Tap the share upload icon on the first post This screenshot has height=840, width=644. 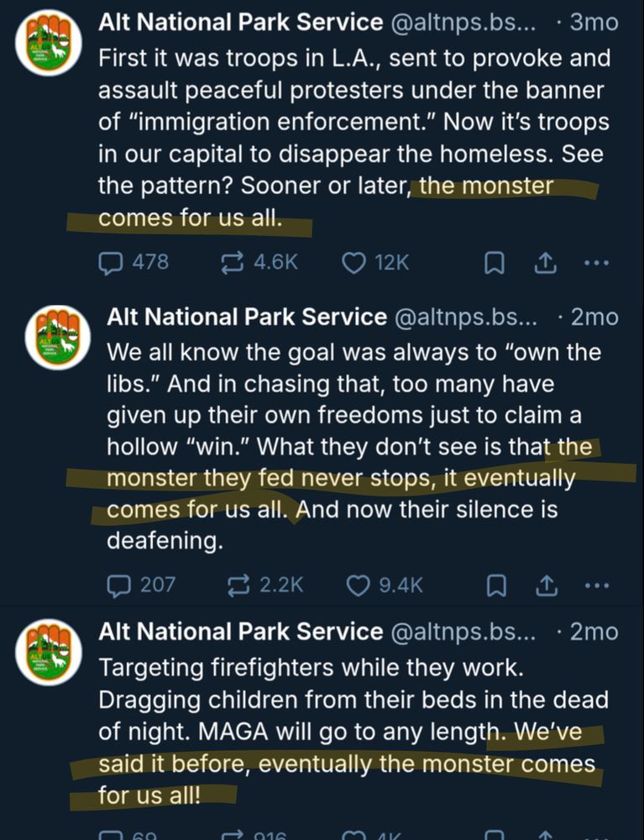pos(545,262)
